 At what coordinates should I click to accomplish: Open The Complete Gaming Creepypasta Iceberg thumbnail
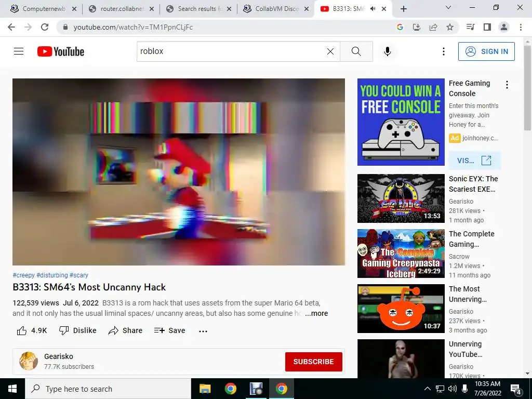(401, 254)
